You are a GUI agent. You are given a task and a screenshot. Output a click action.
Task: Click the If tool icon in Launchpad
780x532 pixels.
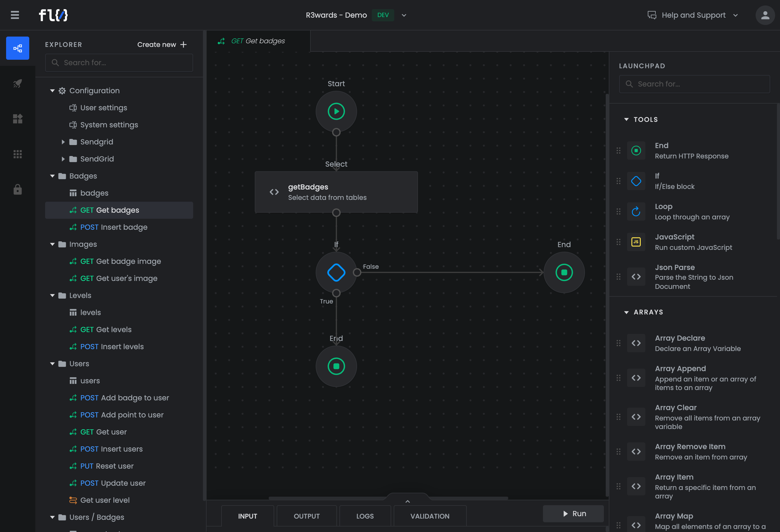click(636, 181)
